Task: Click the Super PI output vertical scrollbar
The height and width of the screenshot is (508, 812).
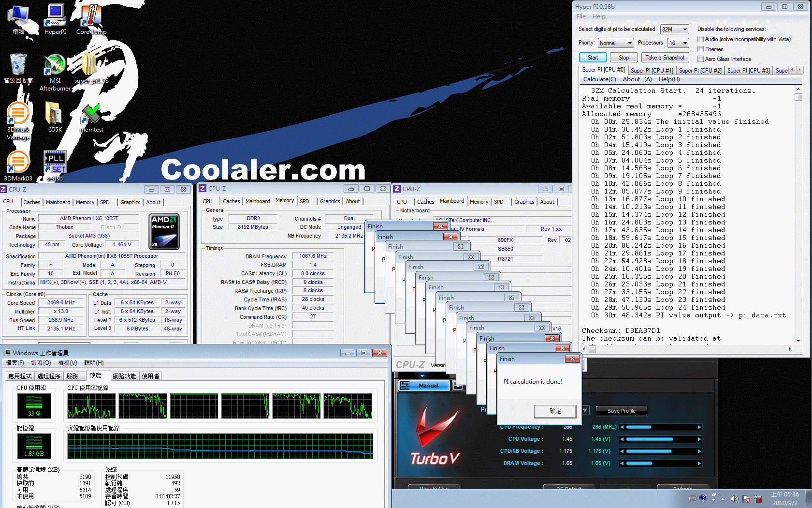Action: point(798,215)
